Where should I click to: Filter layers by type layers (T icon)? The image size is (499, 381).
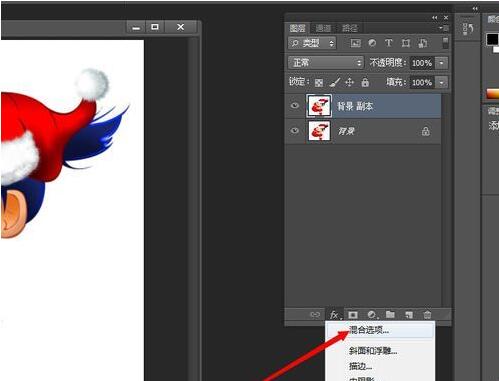[388, 43]
